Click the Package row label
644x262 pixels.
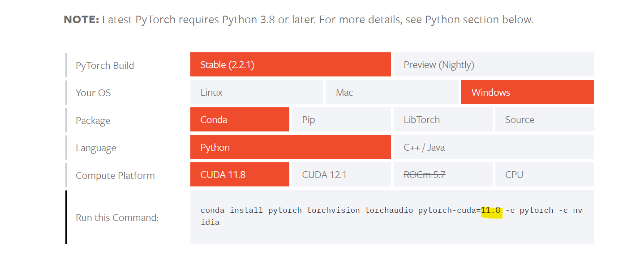pos(93,121)
